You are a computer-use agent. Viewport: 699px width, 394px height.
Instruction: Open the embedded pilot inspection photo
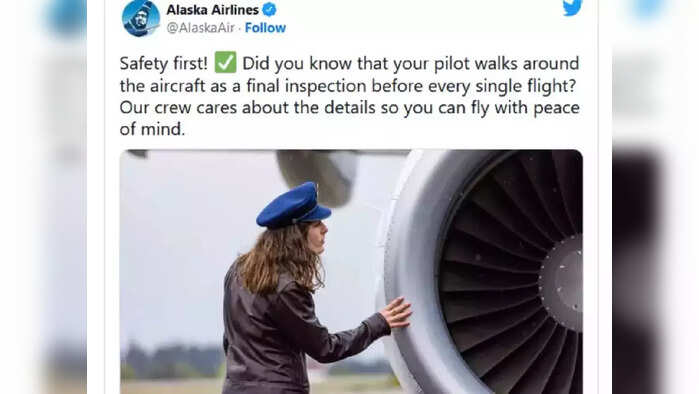pos(351,271)
